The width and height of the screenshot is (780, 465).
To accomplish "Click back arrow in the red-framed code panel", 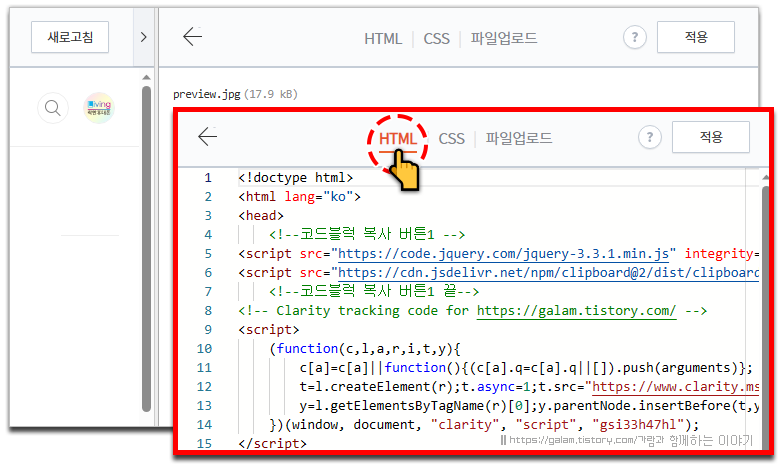I will (x=207, y=136).
